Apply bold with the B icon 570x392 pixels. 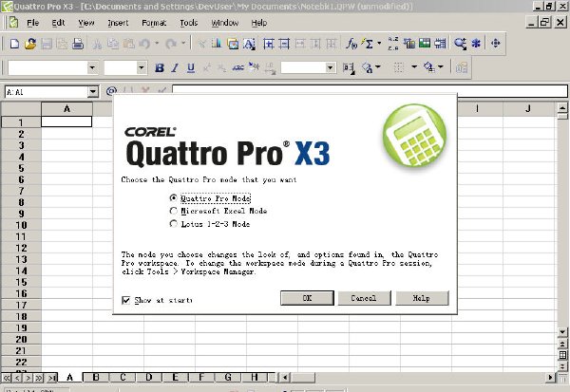coord(160,68)
